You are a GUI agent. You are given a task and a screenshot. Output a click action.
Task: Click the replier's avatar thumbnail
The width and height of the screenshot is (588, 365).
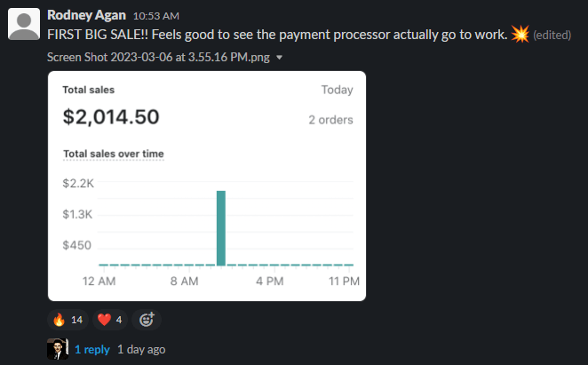(58, 349)
